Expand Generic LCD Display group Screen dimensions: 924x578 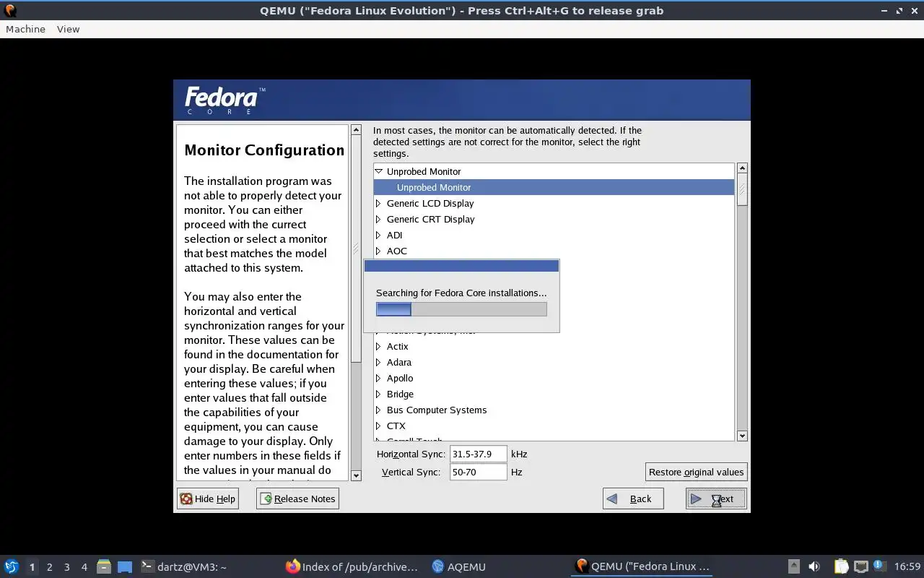tap(378, 203)
